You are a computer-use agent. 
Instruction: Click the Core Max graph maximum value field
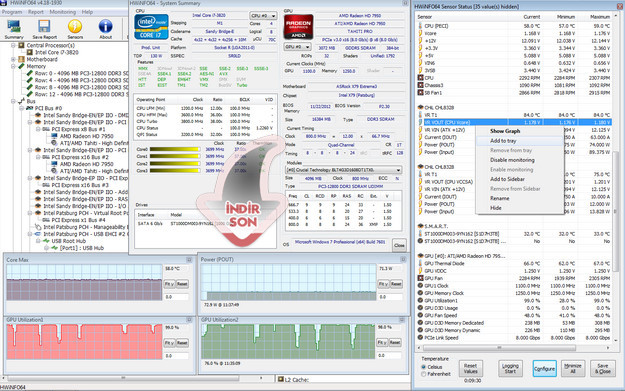176,269
